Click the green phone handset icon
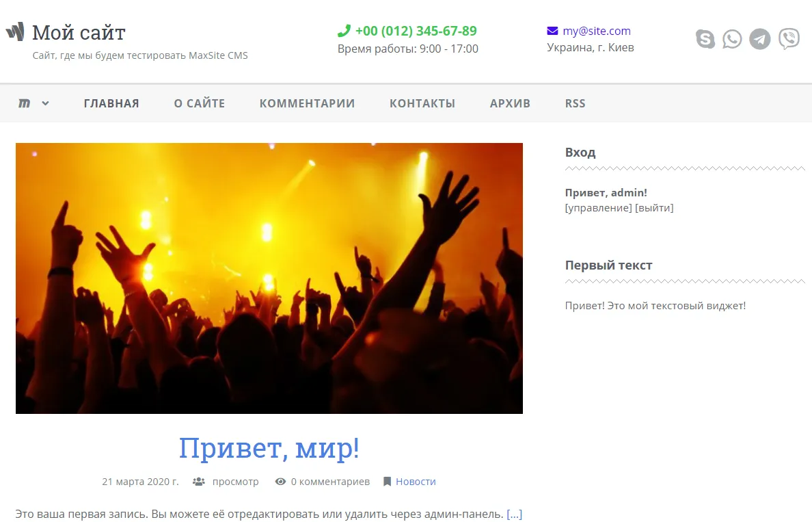 coord(344,31)
